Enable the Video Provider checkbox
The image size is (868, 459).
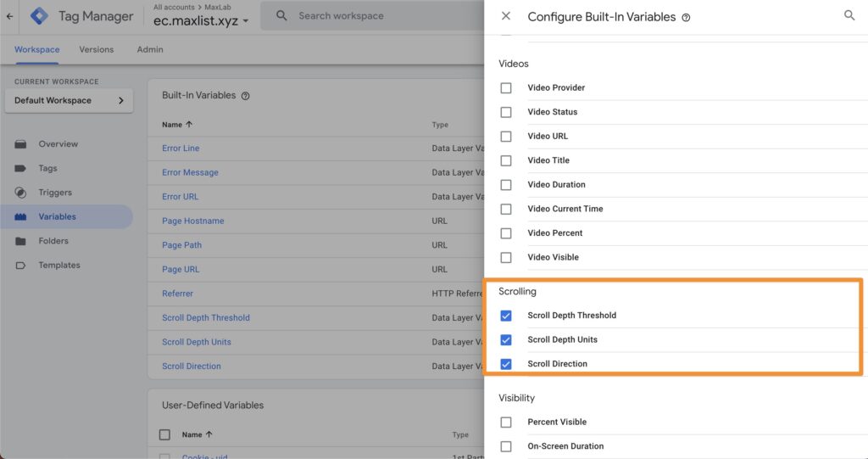[x=506, y=88]
